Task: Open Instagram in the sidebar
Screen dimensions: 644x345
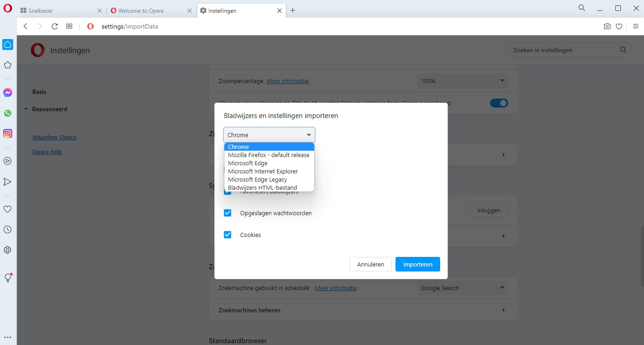Action: [8, 133]
